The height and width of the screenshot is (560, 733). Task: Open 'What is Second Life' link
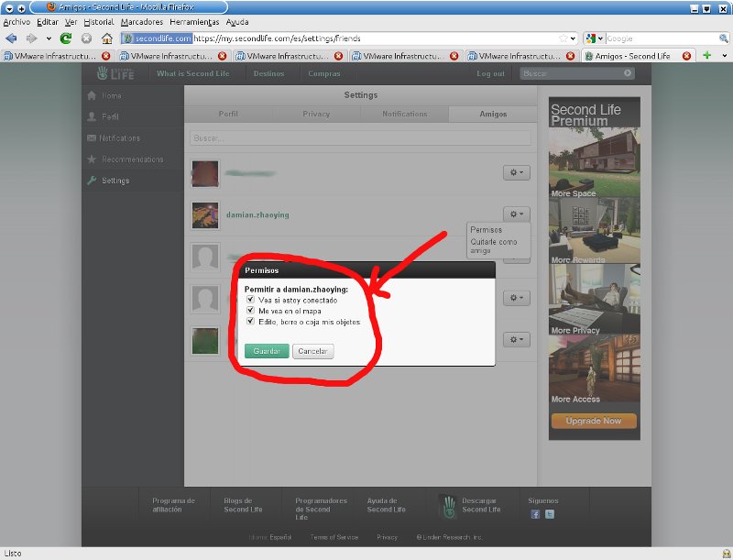pos(193,73)
